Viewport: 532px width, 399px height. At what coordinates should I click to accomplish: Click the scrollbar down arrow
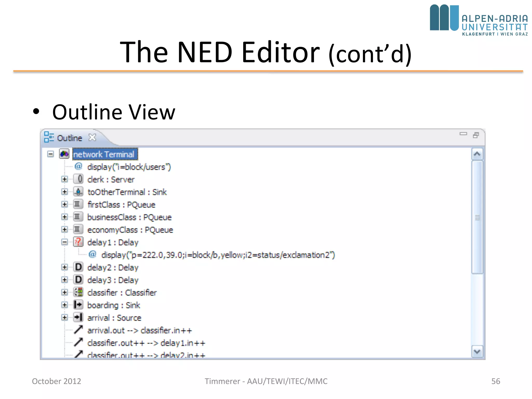pos(477,351)
